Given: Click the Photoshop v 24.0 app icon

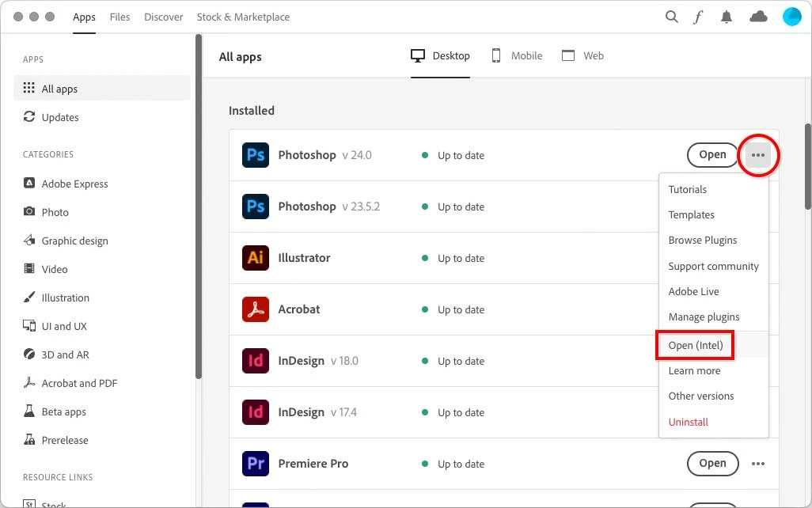Looking at the screenshot, I should (x=256, y=155).
